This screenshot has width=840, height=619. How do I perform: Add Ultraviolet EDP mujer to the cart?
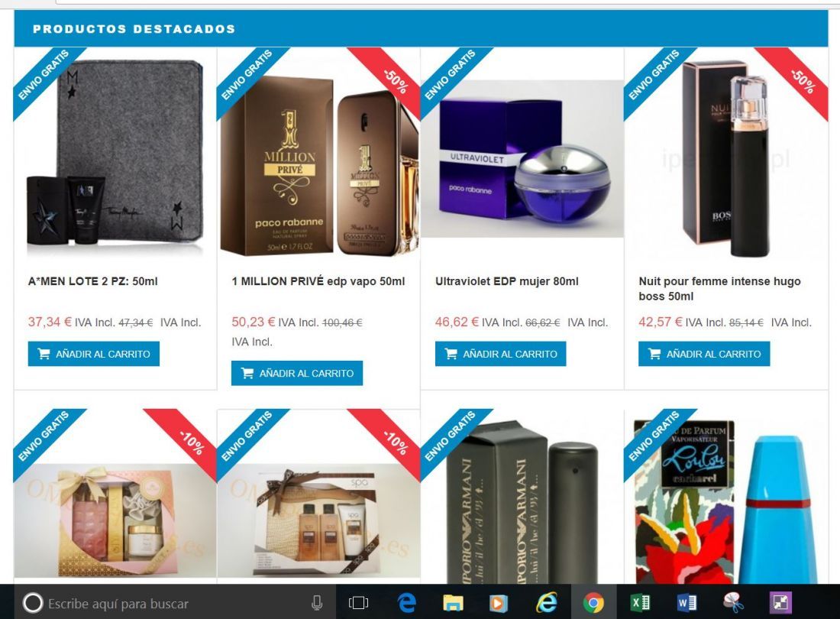[x=500, y=354]
